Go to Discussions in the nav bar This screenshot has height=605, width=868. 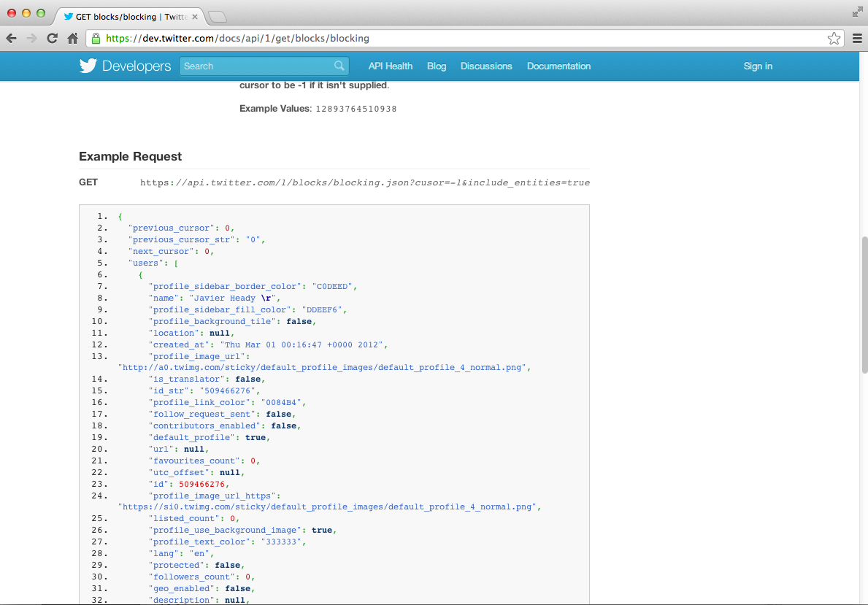[x=486, y=66]
